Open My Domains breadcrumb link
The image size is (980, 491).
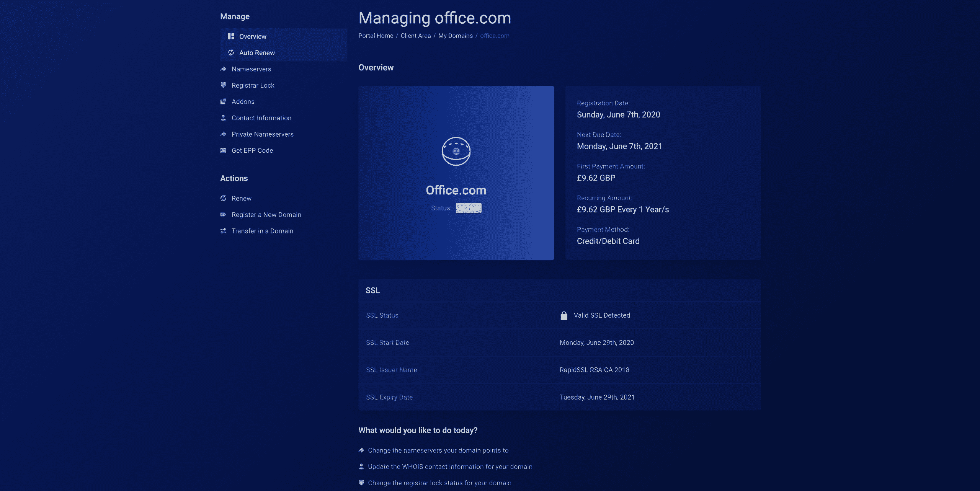(x=455, y=36)
